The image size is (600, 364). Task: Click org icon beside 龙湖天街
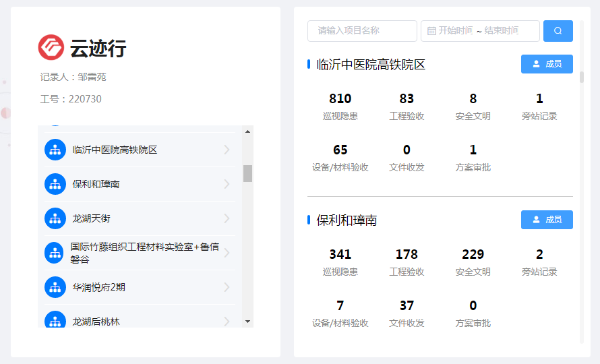click(55, 218)
